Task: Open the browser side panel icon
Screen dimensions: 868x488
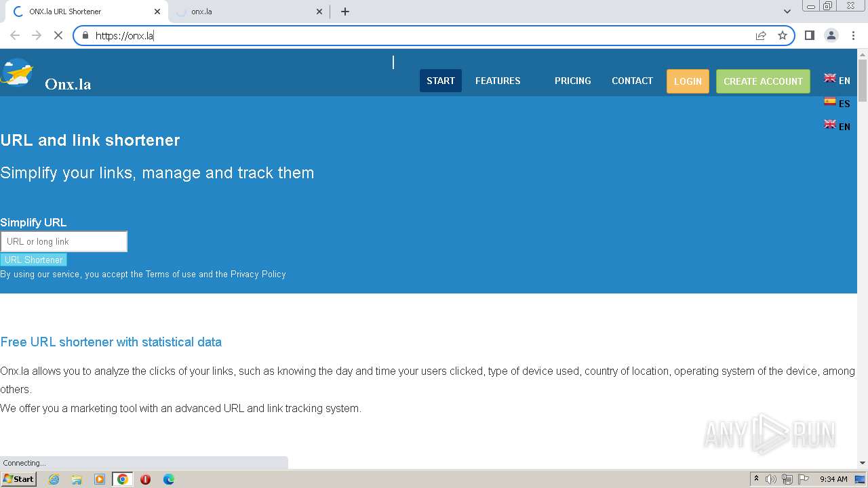Action: [x=809, y=35]
